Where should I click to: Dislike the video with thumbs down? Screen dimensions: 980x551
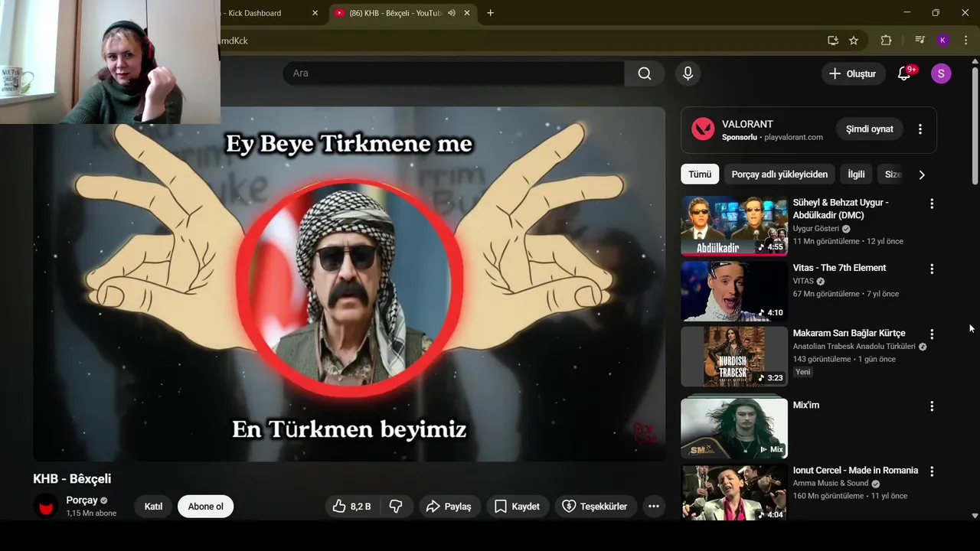[x=396, y=507]
